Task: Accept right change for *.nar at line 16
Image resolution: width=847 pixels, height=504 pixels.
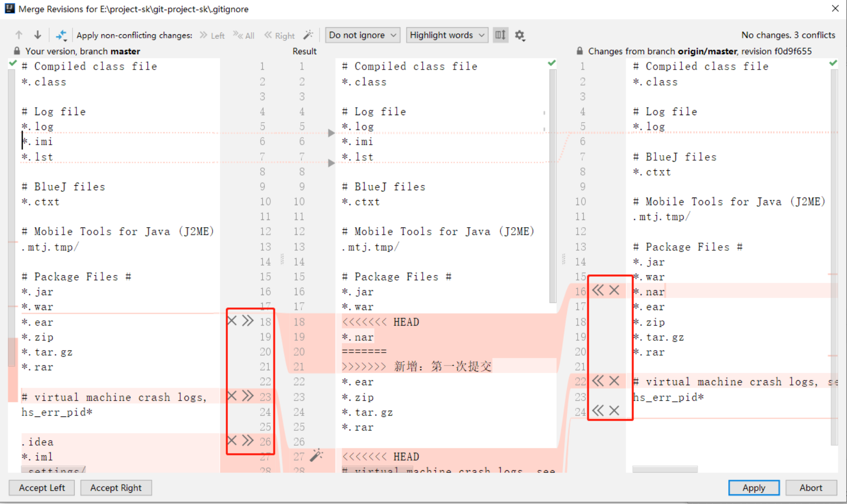Action: pos(598,291)
